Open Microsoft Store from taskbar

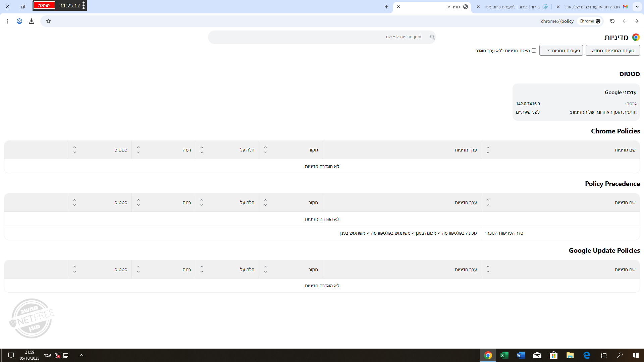tap(553, 355)
